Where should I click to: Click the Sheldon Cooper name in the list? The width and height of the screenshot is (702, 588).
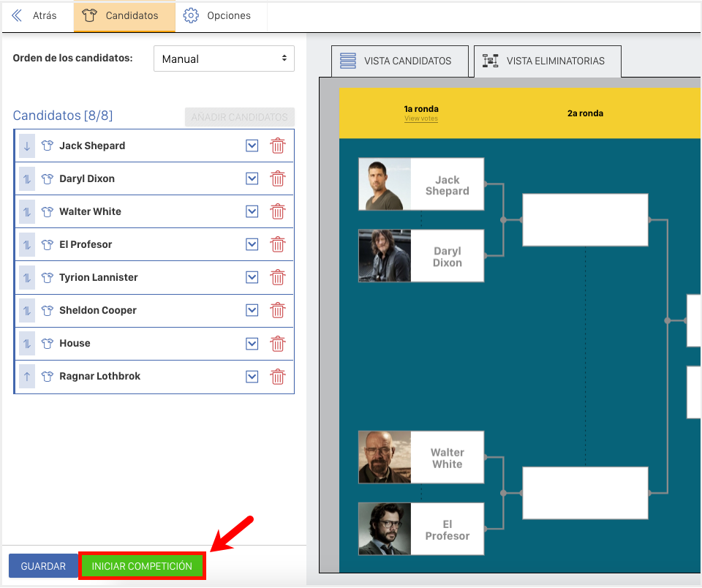point(98,310)
